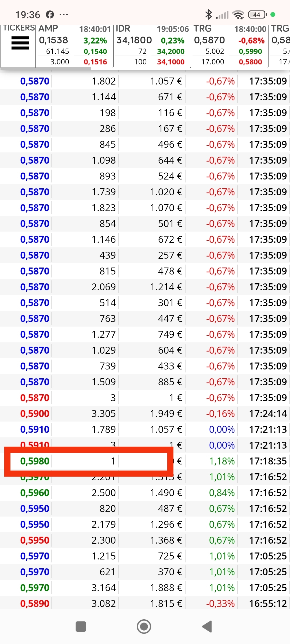Tap the IDR last price 34,1800

tap(134, 40)
